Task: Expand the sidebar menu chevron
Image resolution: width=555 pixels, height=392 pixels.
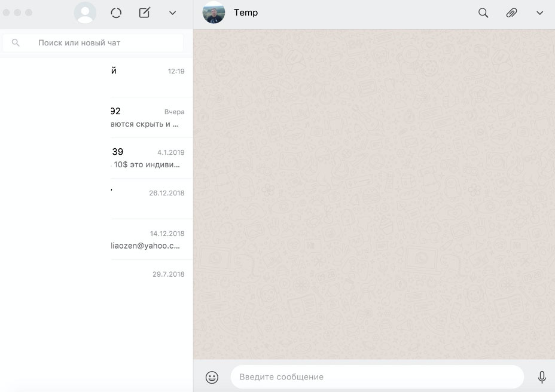Action: point(173,13)
